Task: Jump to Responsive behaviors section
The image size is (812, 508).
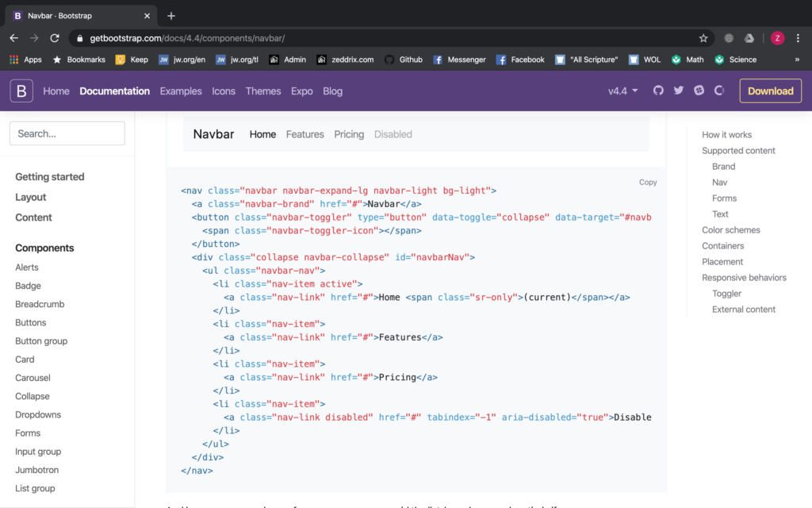Action: click(744, 278)
